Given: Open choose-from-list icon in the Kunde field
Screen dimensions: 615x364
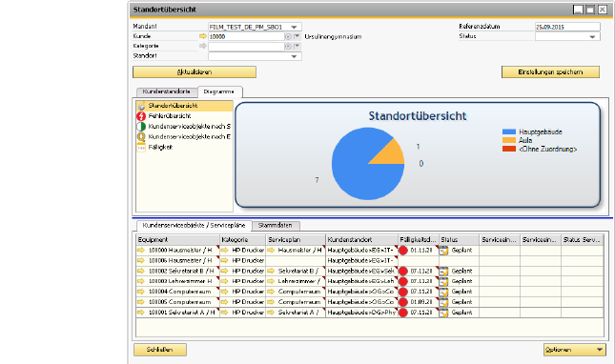Looking at the screenshot, I should click(288, 36).
